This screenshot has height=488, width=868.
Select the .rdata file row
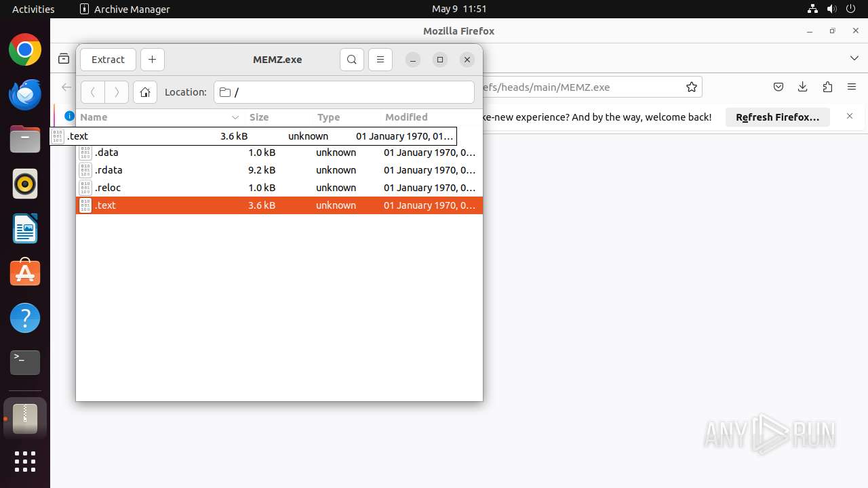pyautogui.click(x=279, y=170)
